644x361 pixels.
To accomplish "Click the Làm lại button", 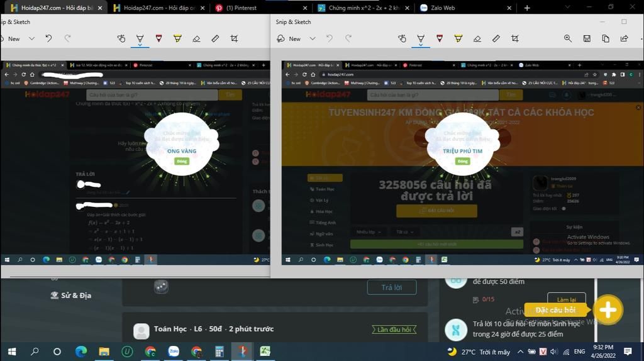I will (x=567, y=299).
